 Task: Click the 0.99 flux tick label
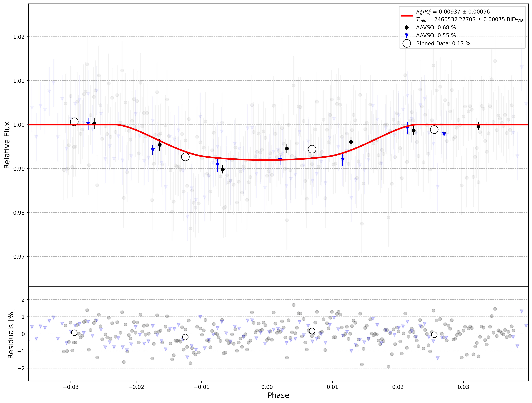19,169
